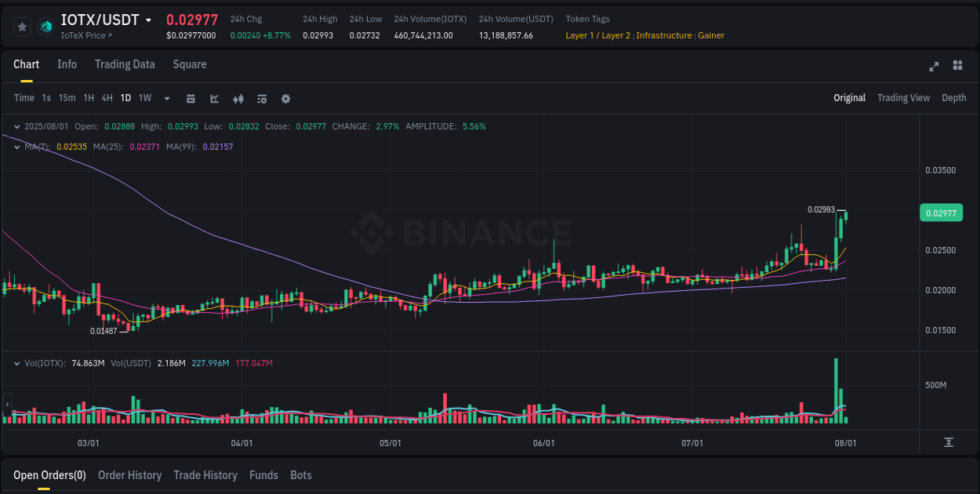Switch chart mode to Trading View

pos(903,98)
